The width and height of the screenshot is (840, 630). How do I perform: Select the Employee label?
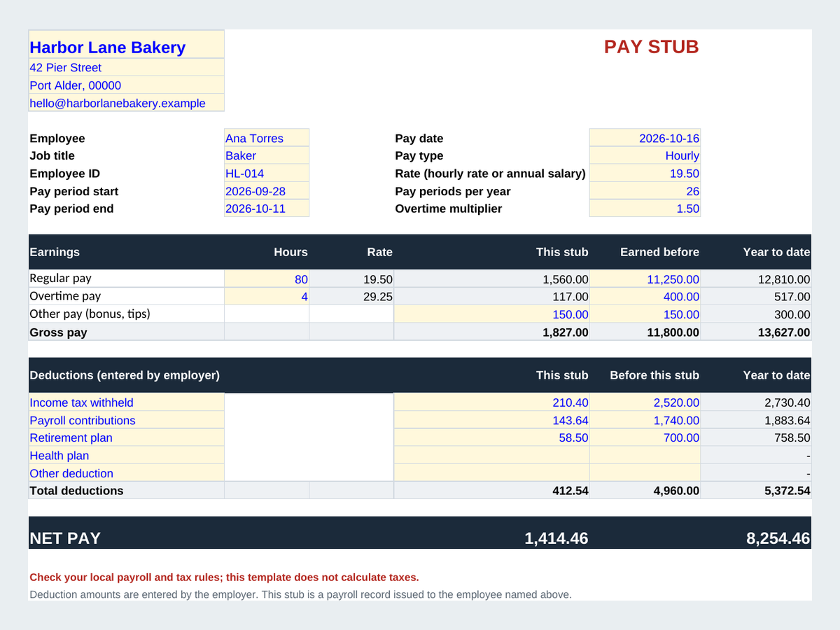(57, 139)
